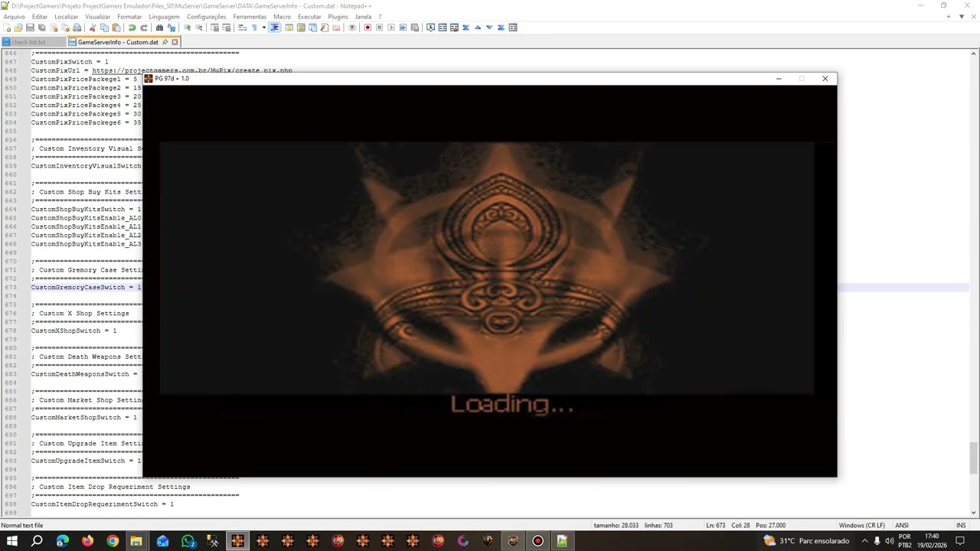Click the blue up-arrow plugin toolbar icon
Image resolution: width=980 pixels, height=551 pixels.
(x=478, y=28)
